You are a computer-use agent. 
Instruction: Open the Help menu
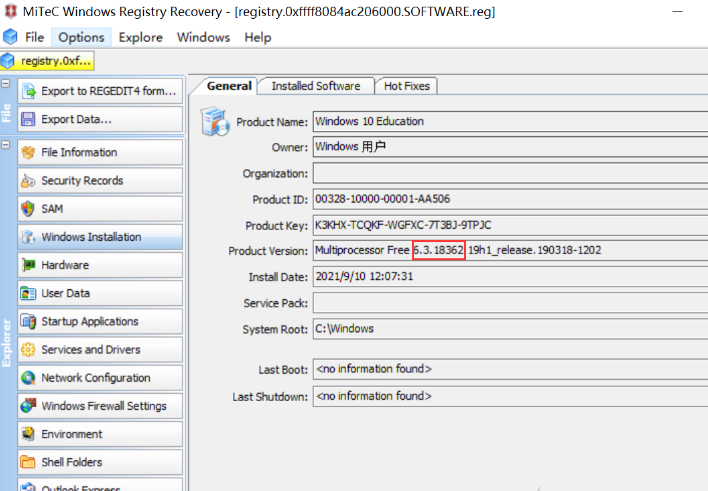click(257, 37)
